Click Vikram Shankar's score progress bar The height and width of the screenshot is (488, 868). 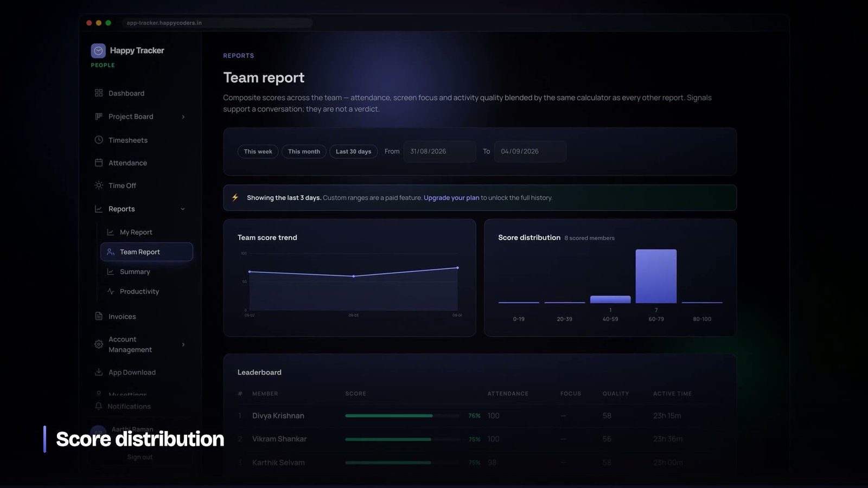pos(402,439)
